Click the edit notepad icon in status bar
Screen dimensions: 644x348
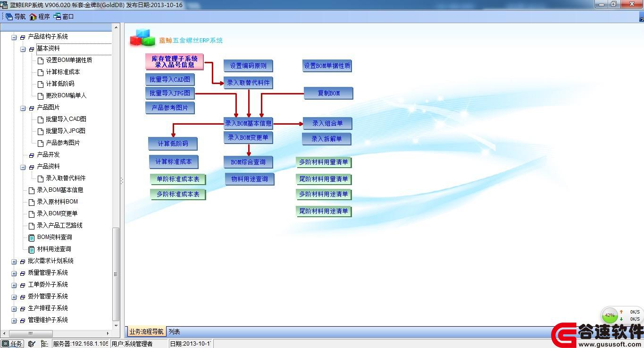(x=32, y=344)
